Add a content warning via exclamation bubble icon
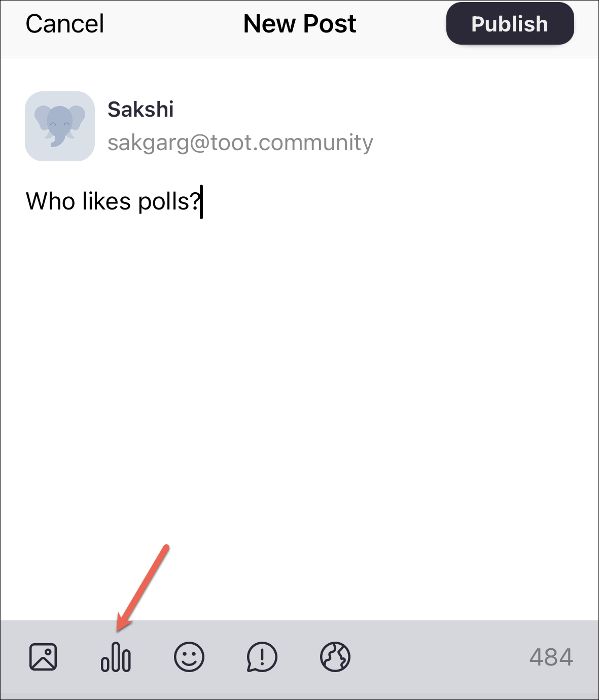Viewport: 599px width, 700px height. pos(262,657)
